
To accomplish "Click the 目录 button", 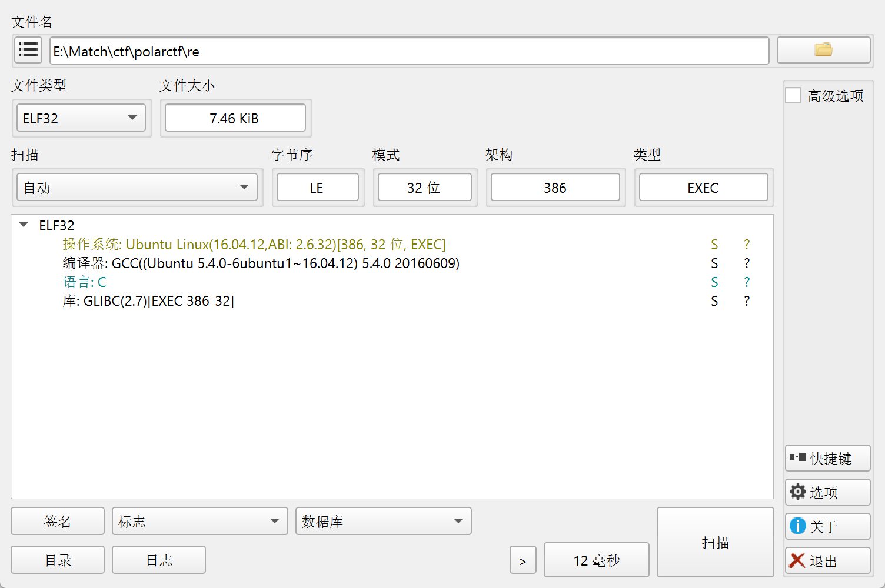I will 58,560.
